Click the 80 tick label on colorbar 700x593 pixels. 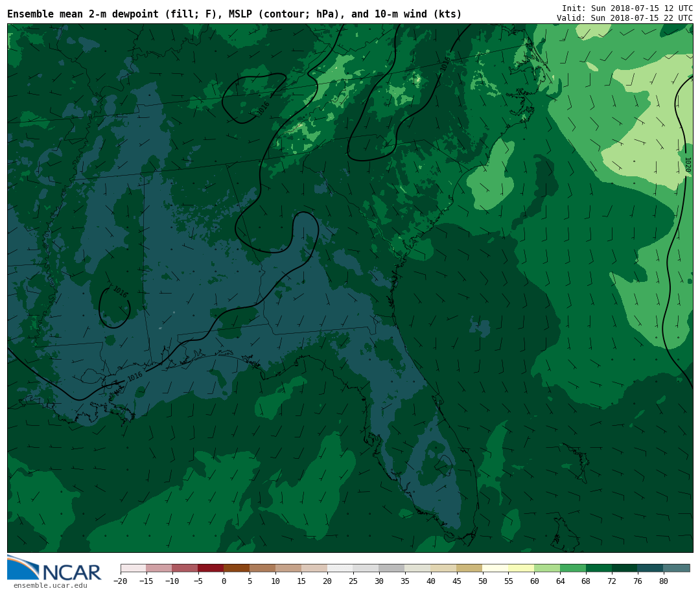tap(663, 581)
